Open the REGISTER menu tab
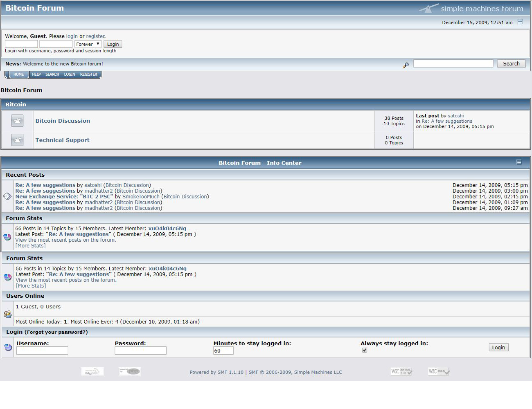The width and height of the screenshot is (532, 409). pos(89,74)
